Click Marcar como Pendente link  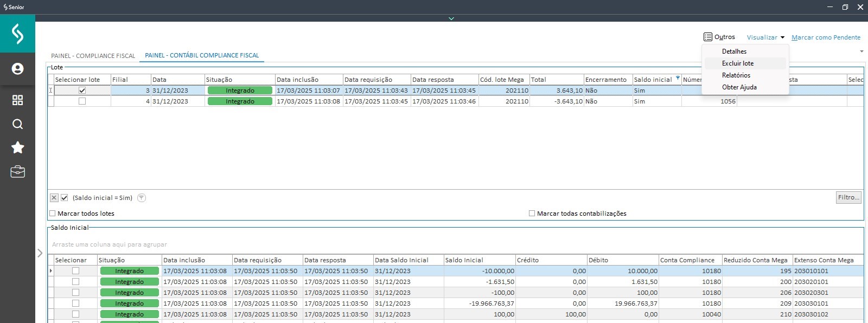tap(826, 37)
